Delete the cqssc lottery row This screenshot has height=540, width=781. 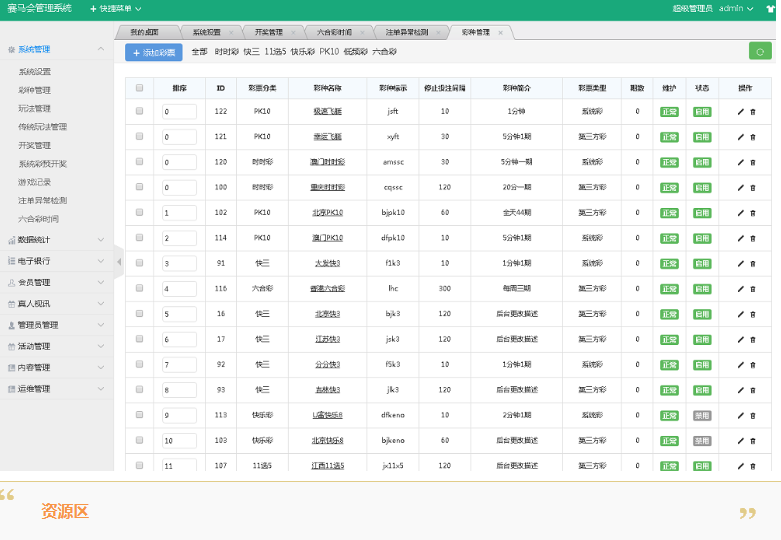(x=753, y=188)
